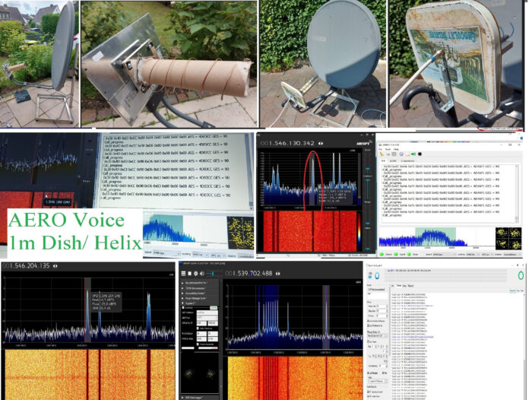Move the Offset slider handle in the Airspy window

[368, 249]
